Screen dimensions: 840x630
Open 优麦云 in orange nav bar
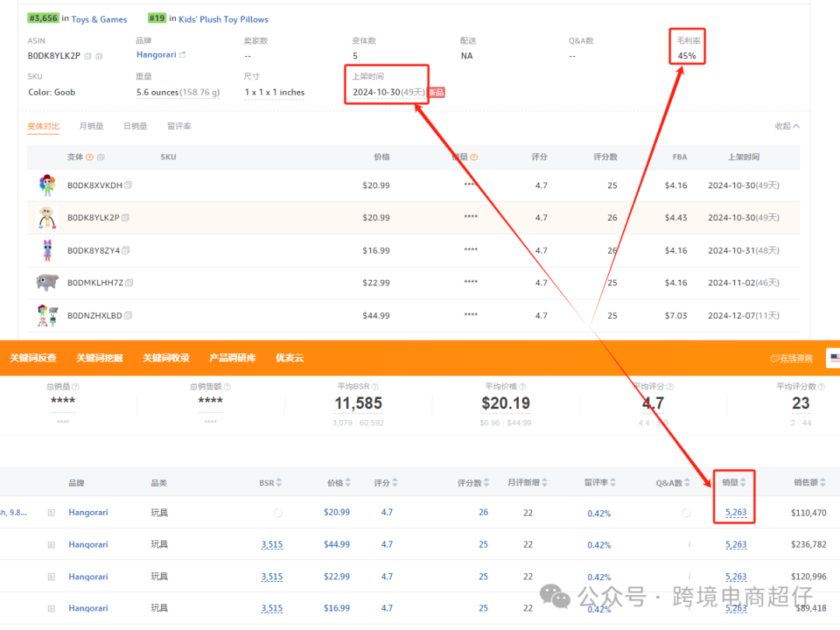point(290,358)
